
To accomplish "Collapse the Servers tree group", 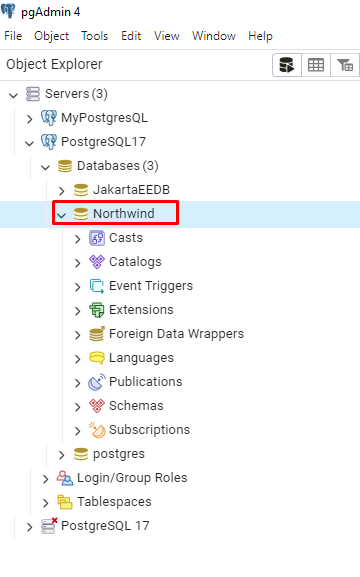I will [x=14, y=95].
